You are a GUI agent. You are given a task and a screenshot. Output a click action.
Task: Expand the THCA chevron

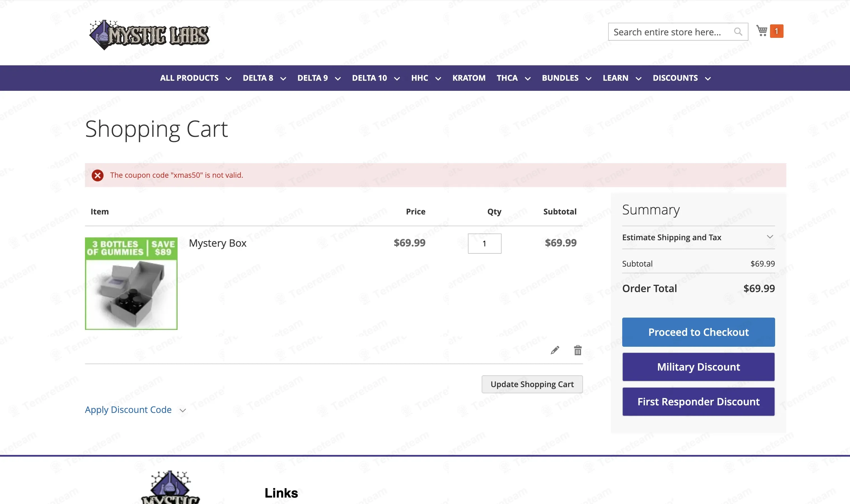coord(528,79)
